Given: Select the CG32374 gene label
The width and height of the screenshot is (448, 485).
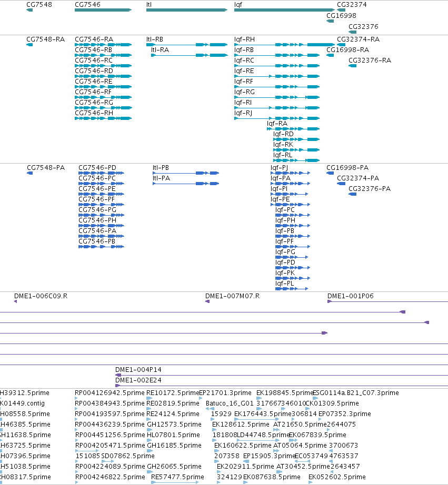Looking at the screenshot, I should click(x=352, y=5).
